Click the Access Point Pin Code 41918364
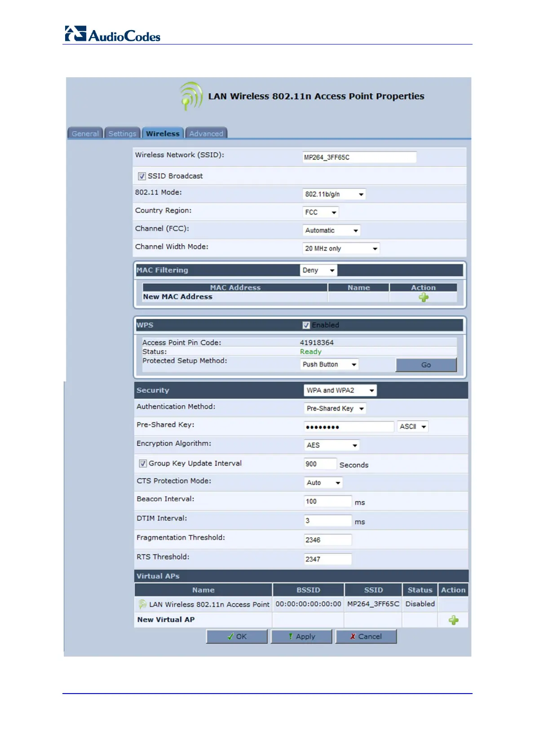 [x=317, y=342]
